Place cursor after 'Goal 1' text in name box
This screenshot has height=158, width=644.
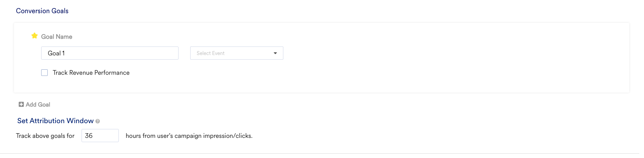pyautogui.click(x=66, y=53)
